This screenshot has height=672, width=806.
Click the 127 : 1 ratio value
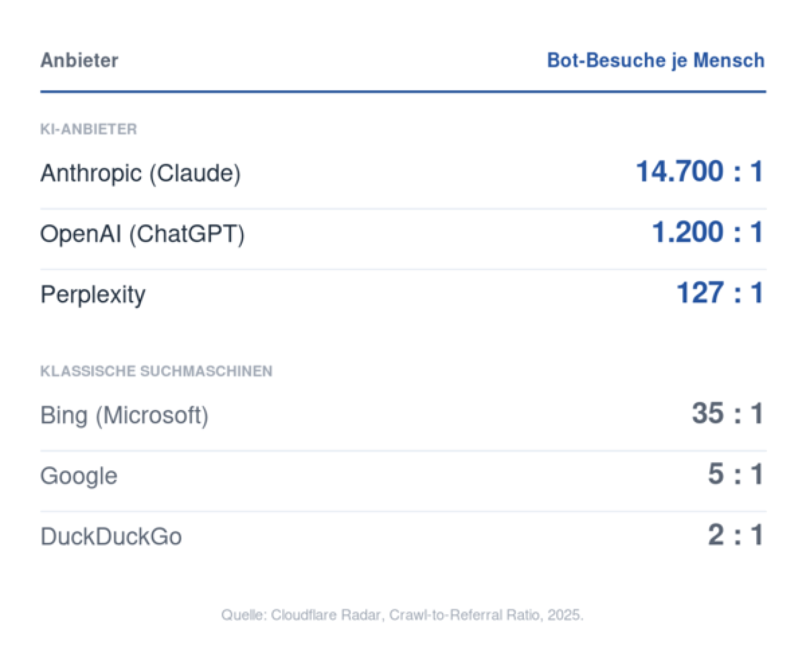click(720, 293)
